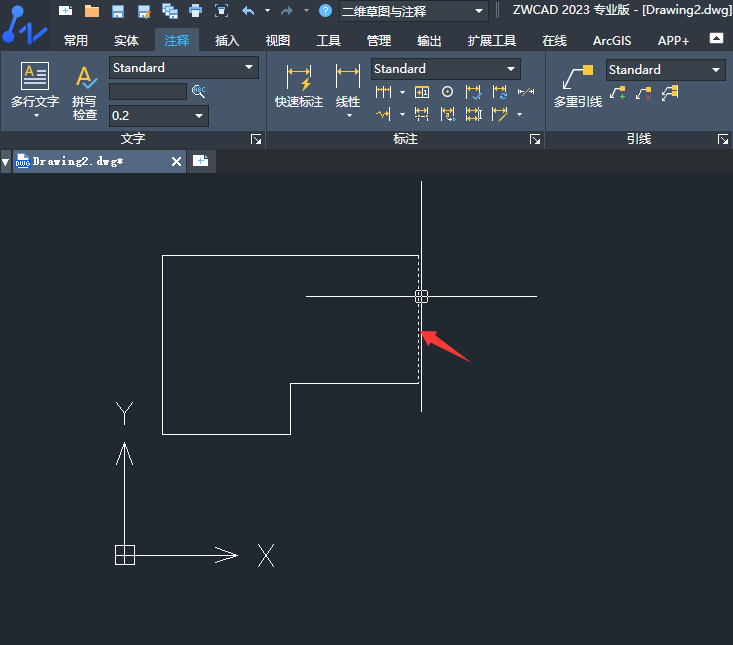The height and width of the screenshot is (645, 733).
Task: Click the jogged linear dimension icon
Action: 383,114
